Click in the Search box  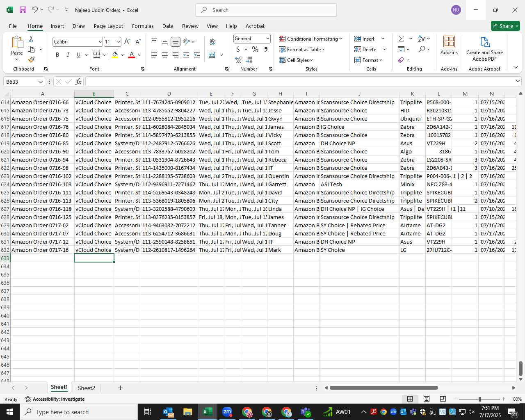[266, 10]
